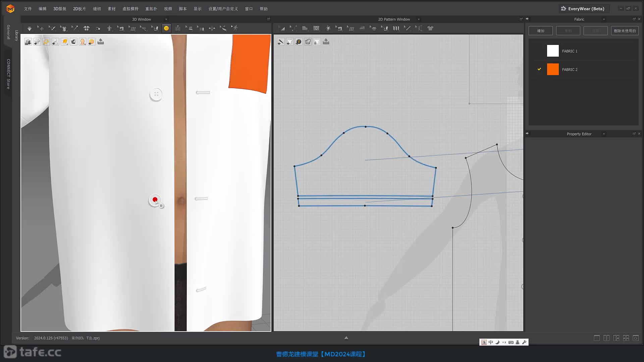Toggle show pattern visibility in 2D window
Viewport: 644px width, 362px height.
point(290,42)
